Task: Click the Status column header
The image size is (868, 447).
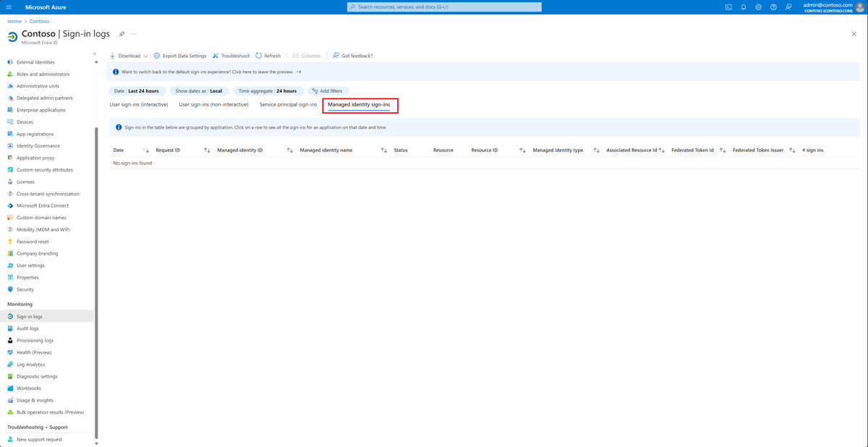Action: click(x=401, y=150)
